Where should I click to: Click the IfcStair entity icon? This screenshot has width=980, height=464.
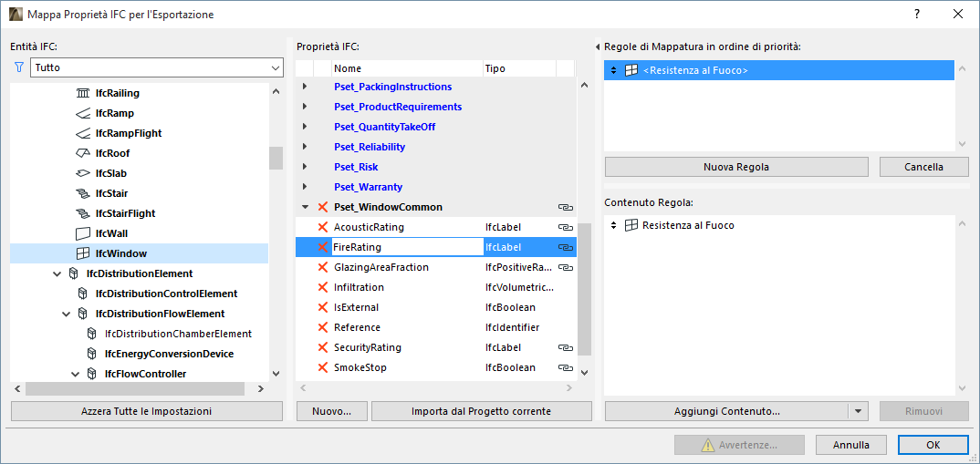pos(82,193)
